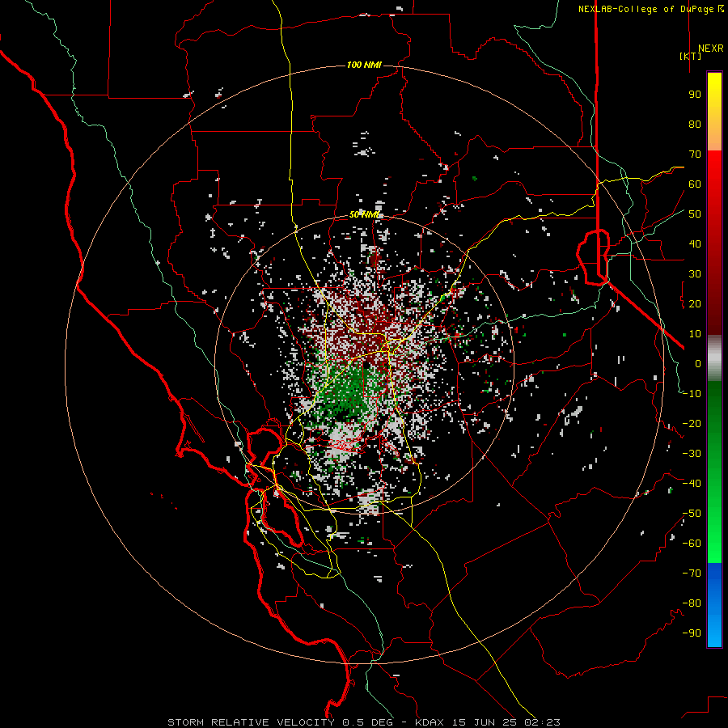The width and height of the screenshot is (728, 728).
Task: Click the 80 value on the velocity scale
Action: tap(695, 125)
